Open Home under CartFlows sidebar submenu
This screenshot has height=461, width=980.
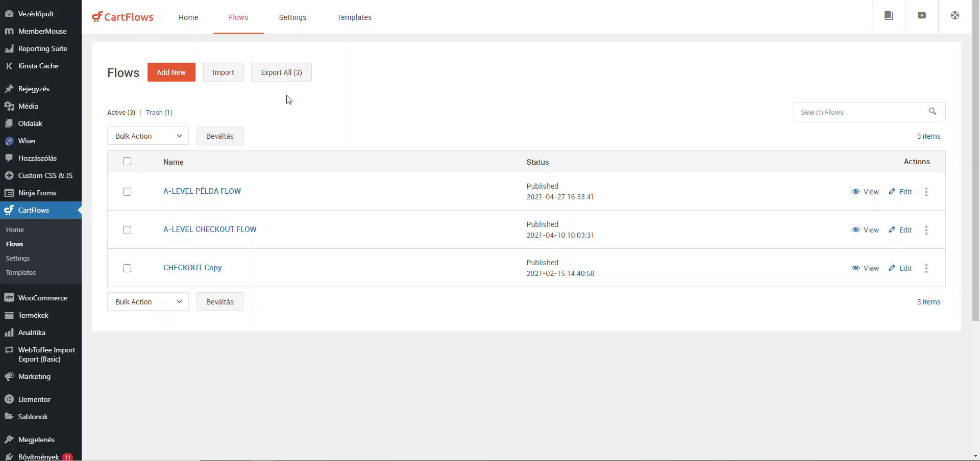(15, 229)
